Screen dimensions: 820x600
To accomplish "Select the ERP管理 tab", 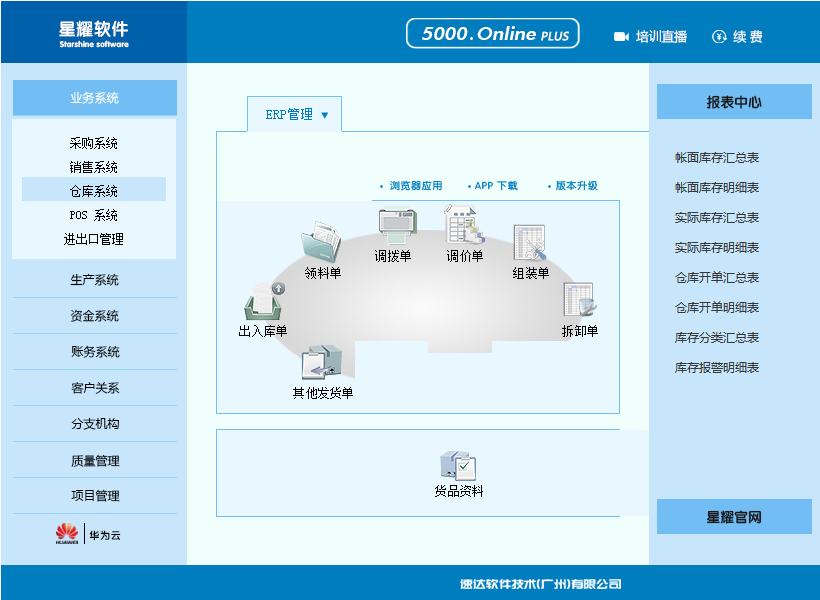I will [x=294, y=114].
